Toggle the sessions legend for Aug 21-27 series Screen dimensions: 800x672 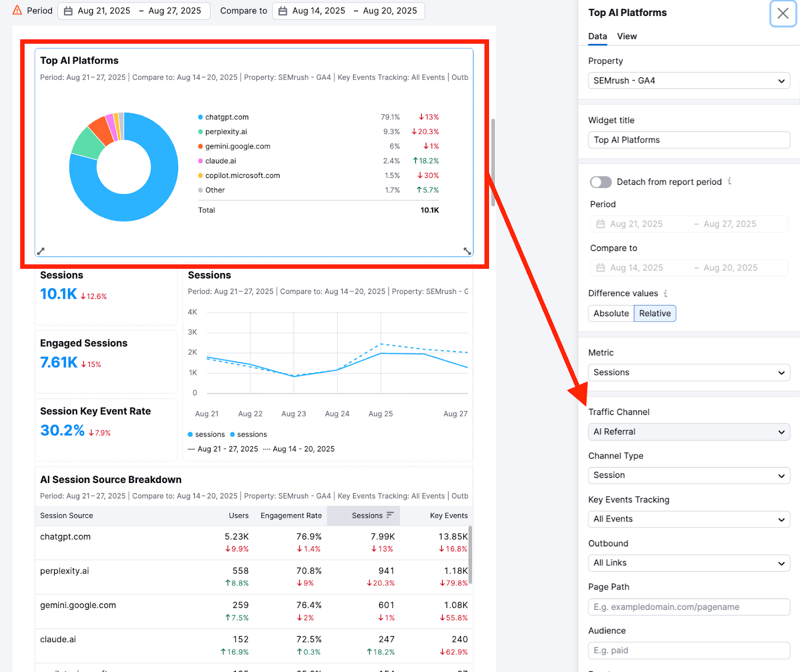pyautogui.click(x=206, y=434)
